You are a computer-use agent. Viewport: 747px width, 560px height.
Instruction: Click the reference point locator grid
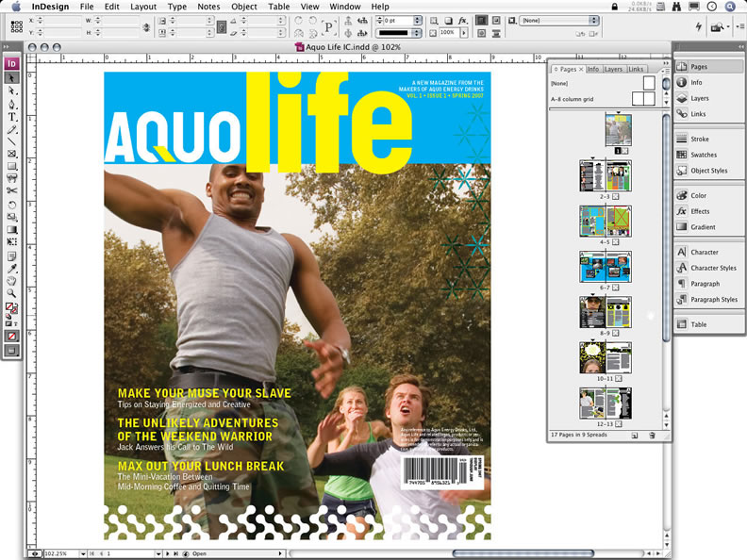point(17,26)
